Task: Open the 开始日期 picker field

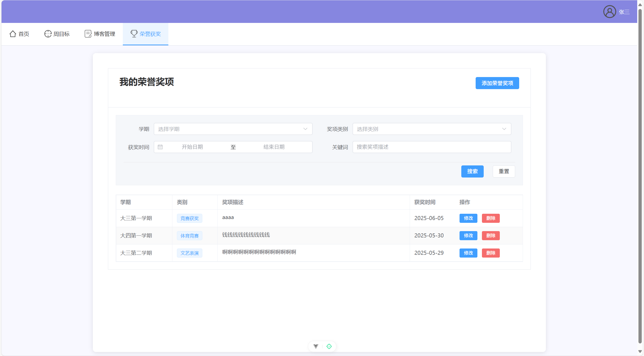Action: 192,147
